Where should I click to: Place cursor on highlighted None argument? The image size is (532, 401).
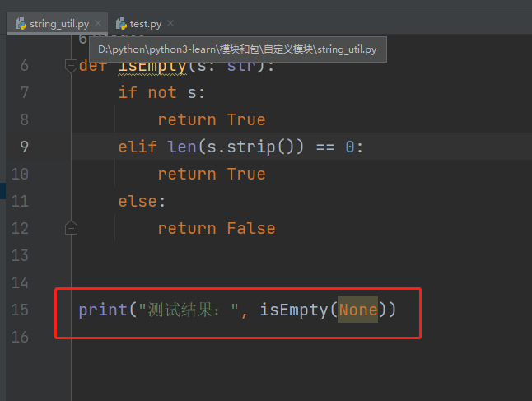358,310
